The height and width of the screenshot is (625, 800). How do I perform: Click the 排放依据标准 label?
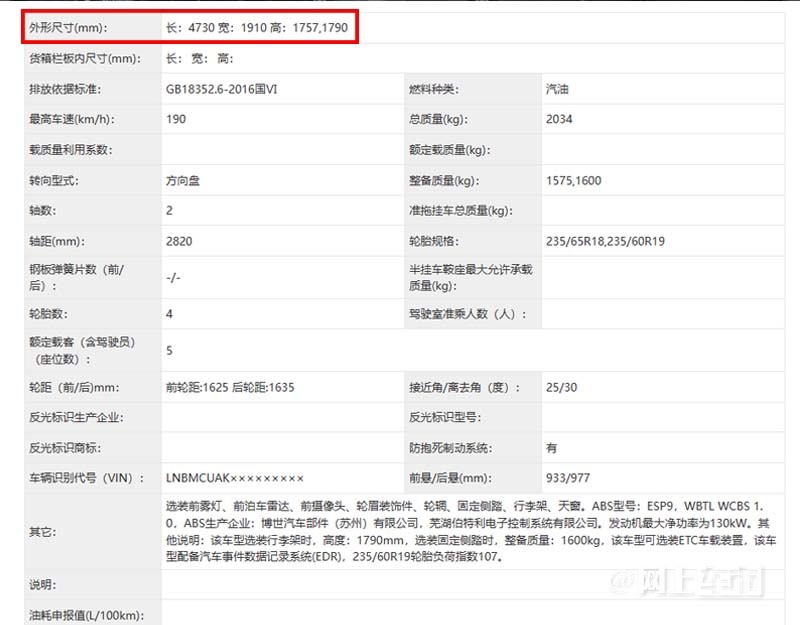65,89
